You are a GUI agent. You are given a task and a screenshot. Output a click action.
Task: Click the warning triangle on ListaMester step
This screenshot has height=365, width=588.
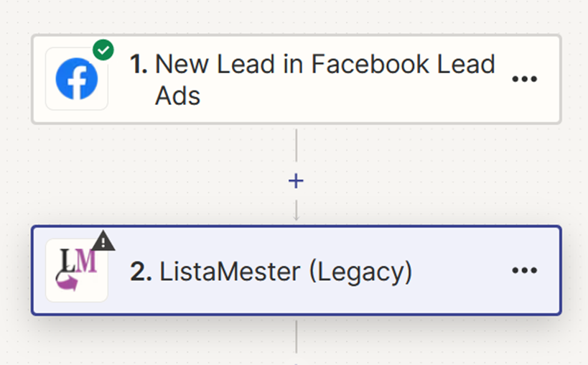click(x=103, y=241)
